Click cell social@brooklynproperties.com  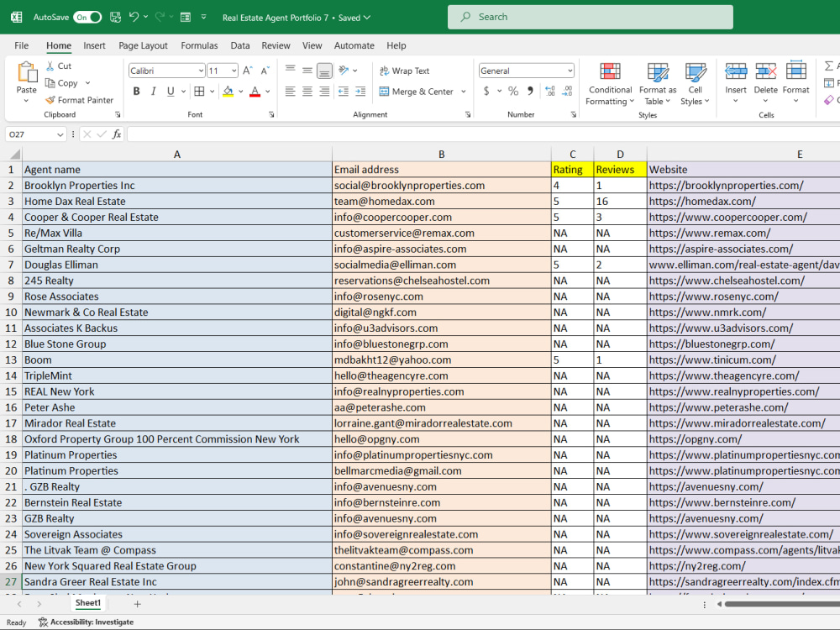pyautogui.click(x=442, y=186)
